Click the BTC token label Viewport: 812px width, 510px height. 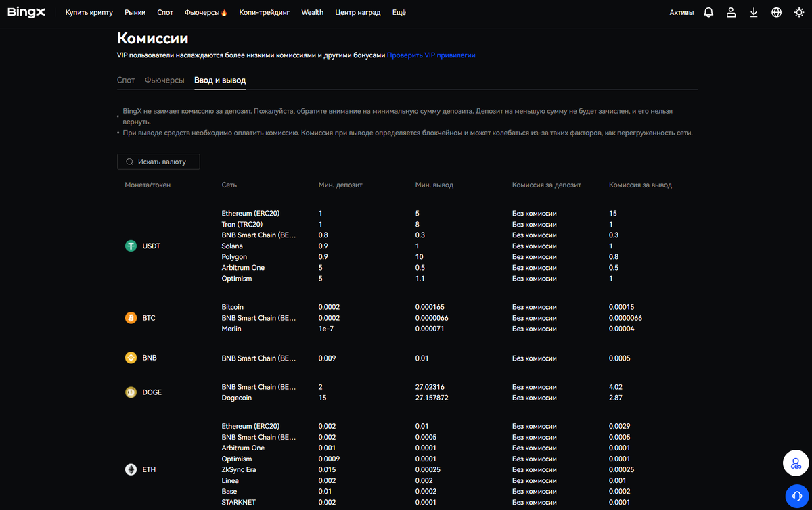click(149, 318)
